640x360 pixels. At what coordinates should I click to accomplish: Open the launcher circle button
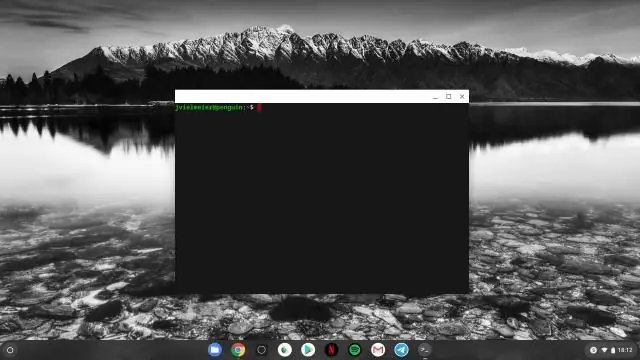[x=10, y=350]
